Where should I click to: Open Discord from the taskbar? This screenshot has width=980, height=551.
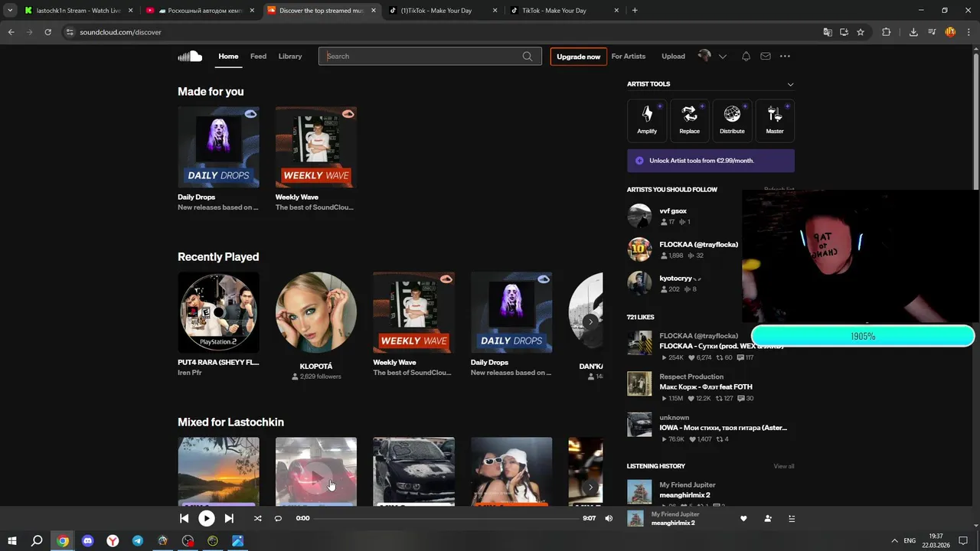[x=87, y=541]
